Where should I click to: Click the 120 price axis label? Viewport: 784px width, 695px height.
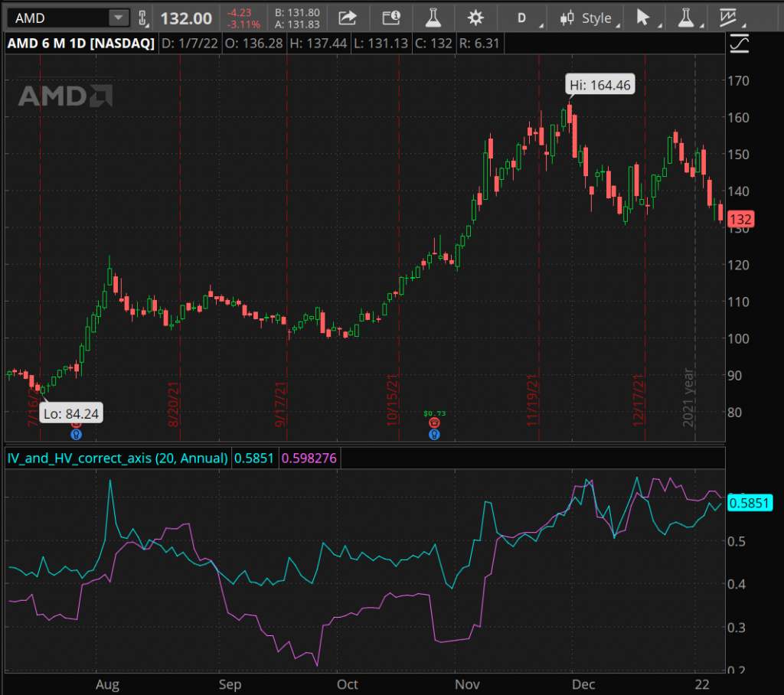click(x=739, y=265)
